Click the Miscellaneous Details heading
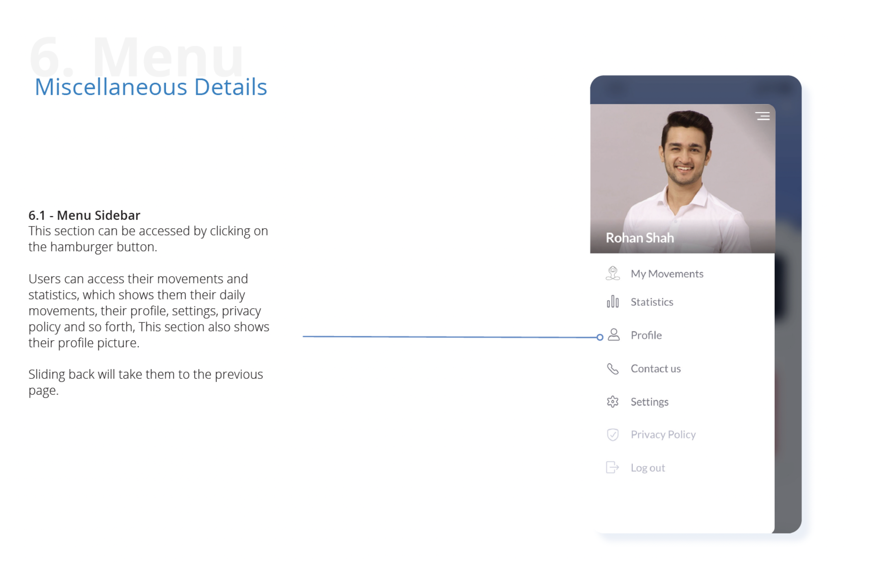This screenshot has height=588, width=875. click(x=151, y=87)
